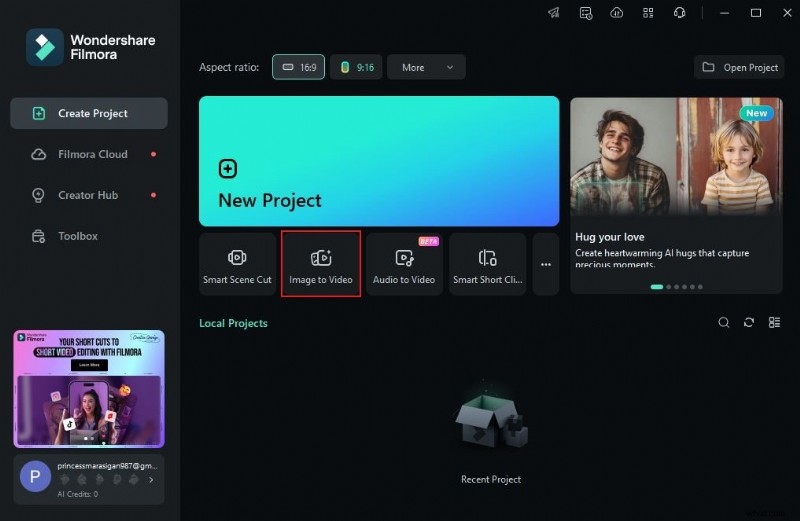Launch the Image to Video feature

(x=321, y=265)
